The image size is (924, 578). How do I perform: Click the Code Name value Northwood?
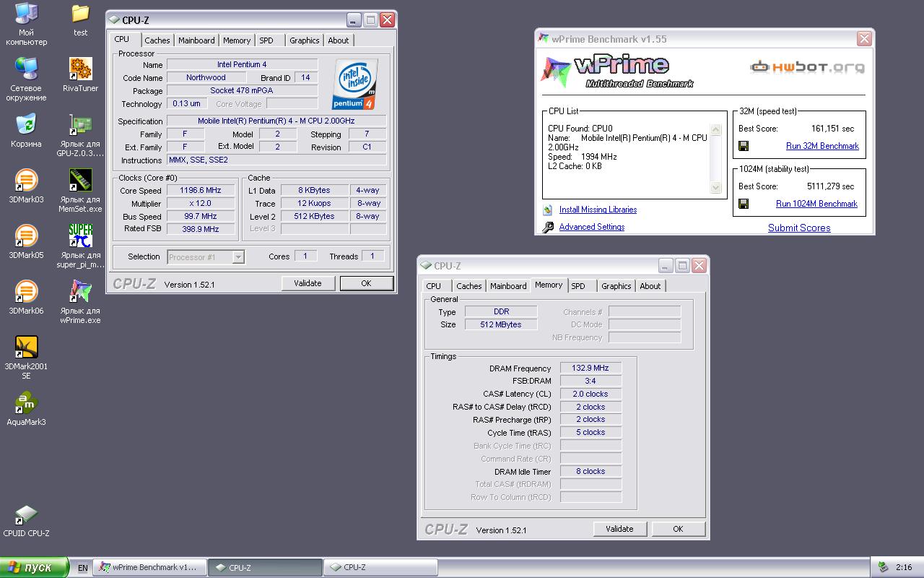pos(206,77)
